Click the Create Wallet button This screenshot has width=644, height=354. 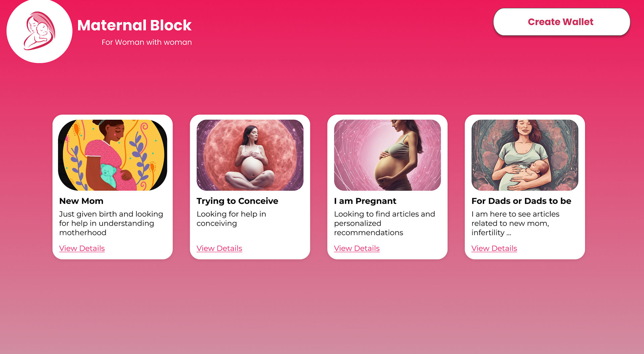pos(561,22)
